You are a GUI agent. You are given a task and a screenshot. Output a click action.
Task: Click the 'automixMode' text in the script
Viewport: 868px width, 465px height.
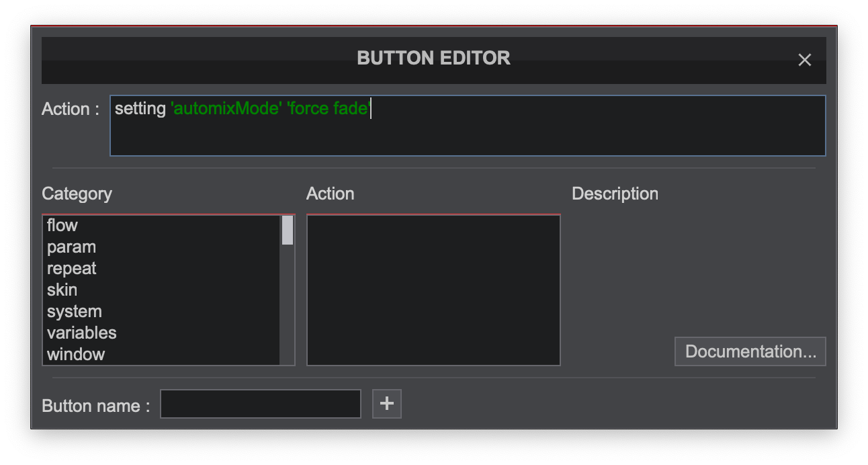point(226,109)
